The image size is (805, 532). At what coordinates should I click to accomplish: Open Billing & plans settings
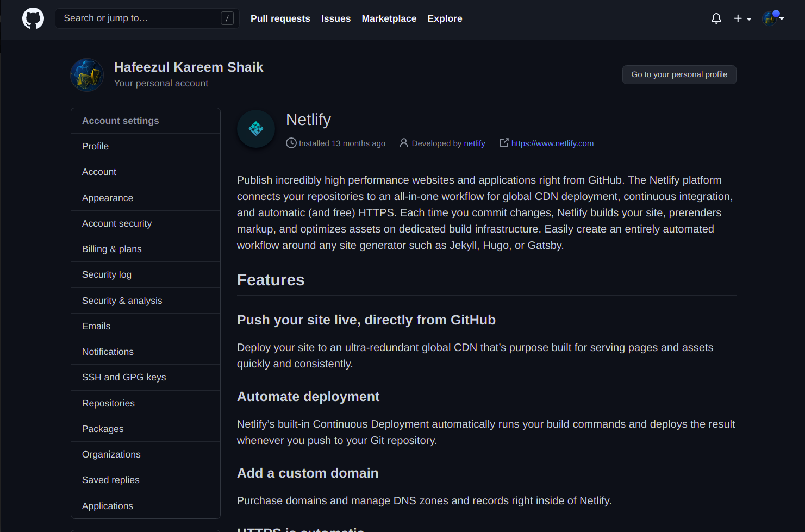pos(146,249)
